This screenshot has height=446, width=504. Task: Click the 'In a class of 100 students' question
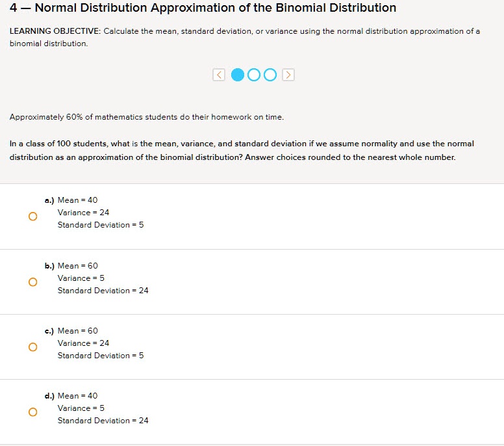(x=242, y=150)
